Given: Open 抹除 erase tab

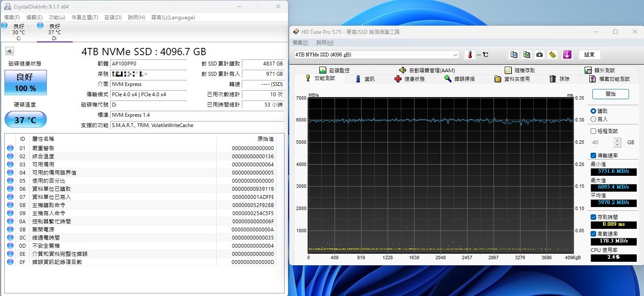Looking at the screenshot, I should pyautogui.click(x=559, y=79).
